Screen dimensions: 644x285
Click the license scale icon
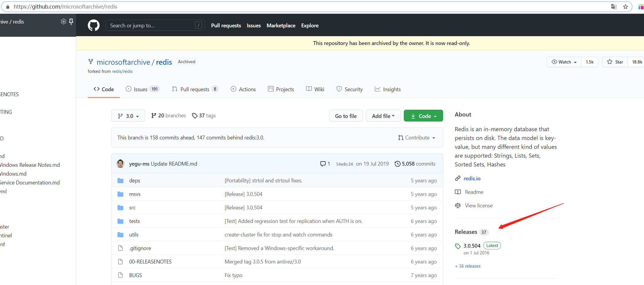458,205
